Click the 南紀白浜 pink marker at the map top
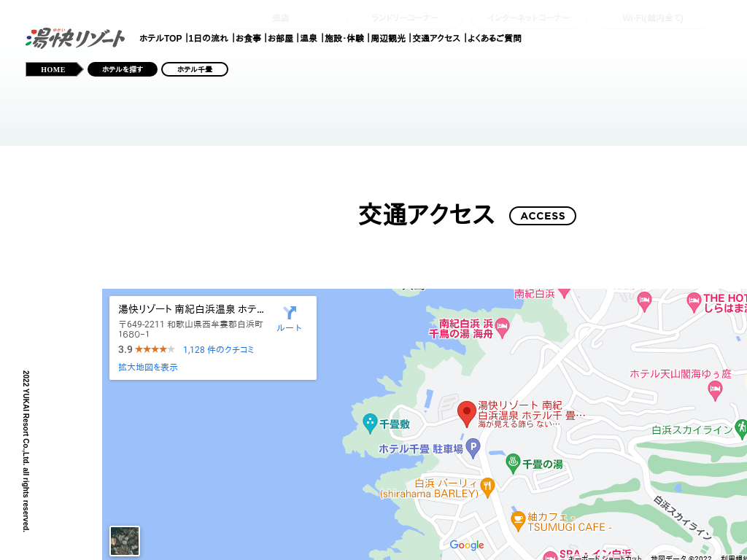The image size is (747, 560). [x=564, y=292]
